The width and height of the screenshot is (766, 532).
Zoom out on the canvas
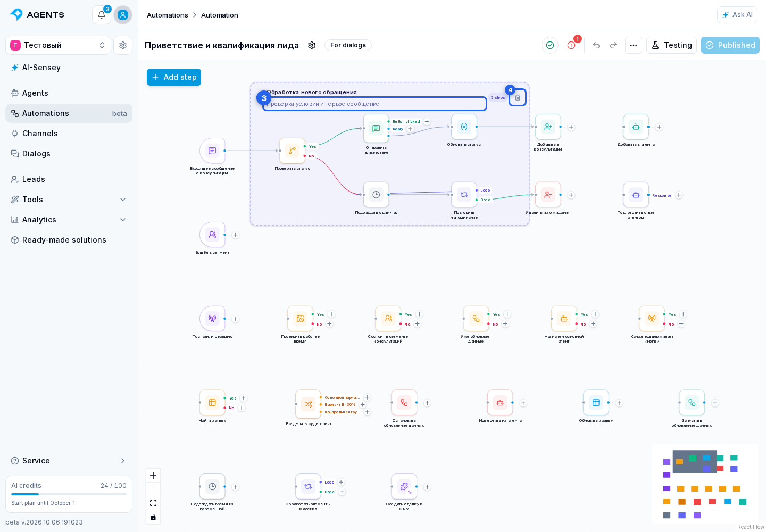coord(153,489)
